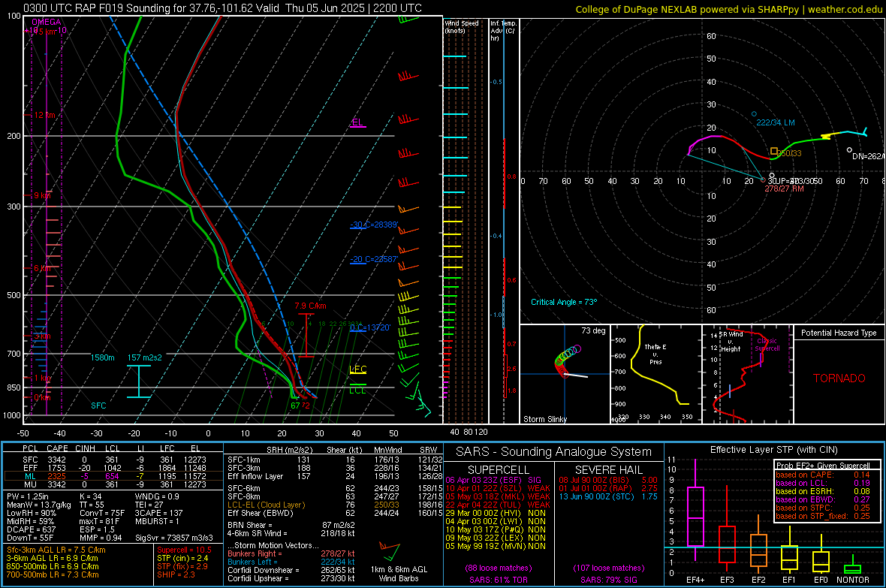Click the SARS - Sounding Analogue System heading
The image size is (886, 588).
[554, 452]
